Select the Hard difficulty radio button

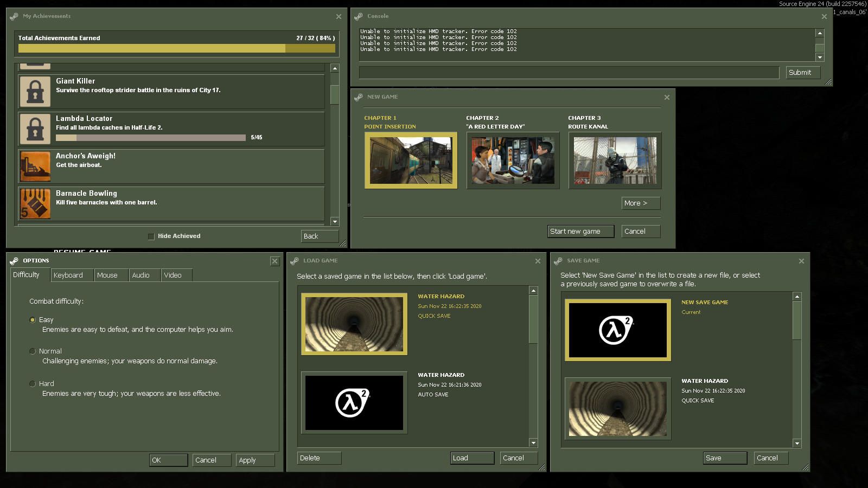click(33, 383)
